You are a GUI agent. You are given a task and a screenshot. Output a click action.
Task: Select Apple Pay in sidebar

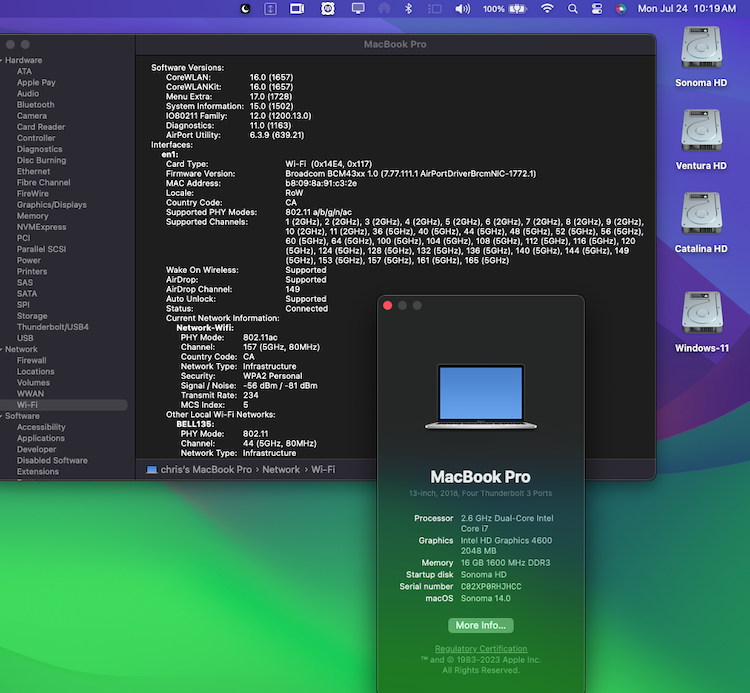click(36, 82)
